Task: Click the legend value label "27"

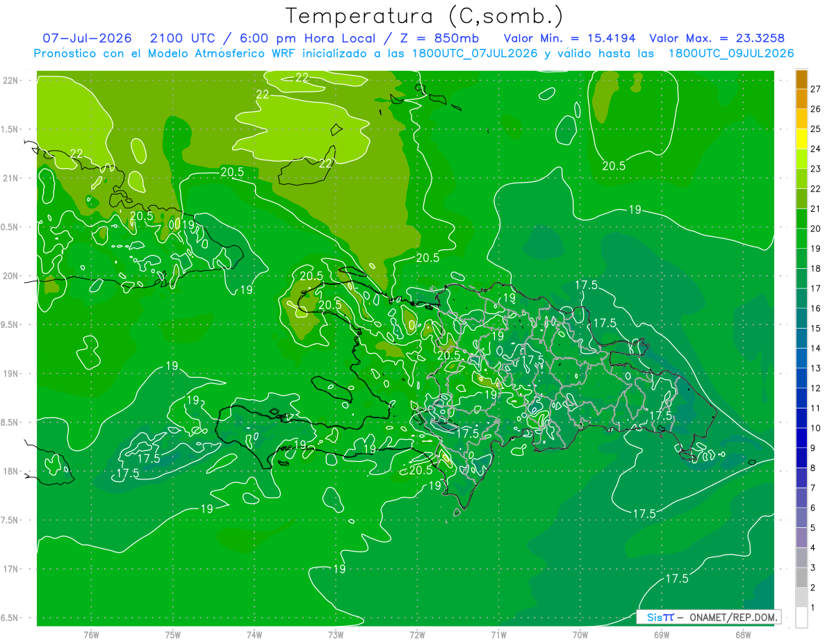Action: point(815,89)
